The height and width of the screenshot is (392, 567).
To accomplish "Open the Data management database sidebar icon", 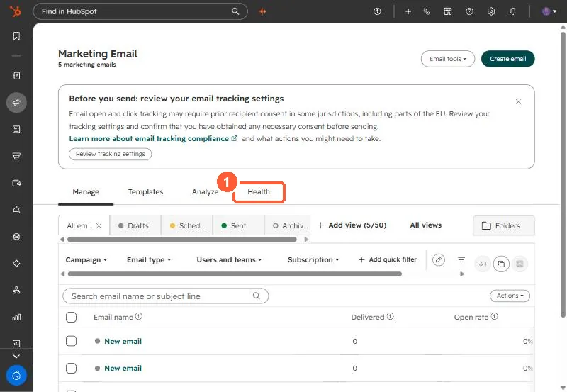I will point(16,237).
